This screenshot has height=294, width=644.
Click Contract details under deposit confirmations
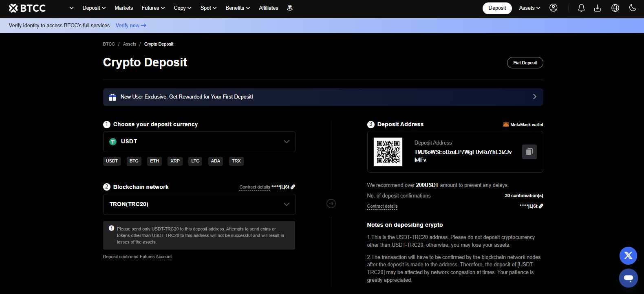(x=382, y=206)
